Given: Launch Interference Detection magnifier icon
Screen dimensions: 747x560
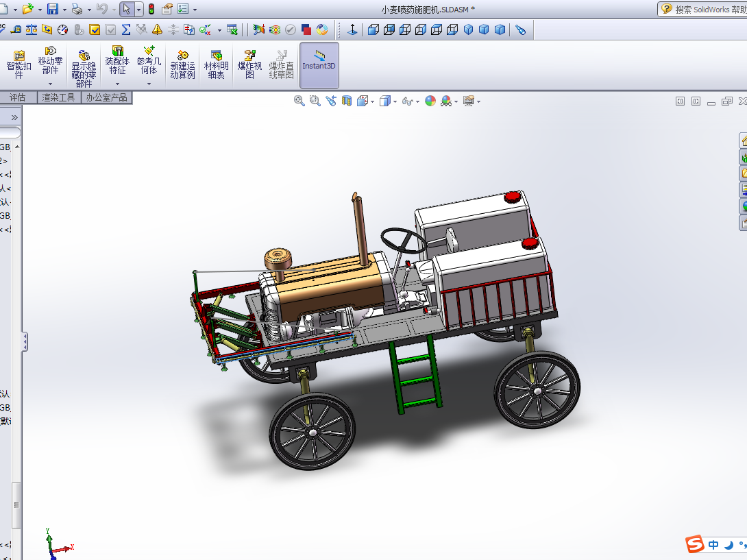Looking at the screenshot, I should (x=258, y=30).
